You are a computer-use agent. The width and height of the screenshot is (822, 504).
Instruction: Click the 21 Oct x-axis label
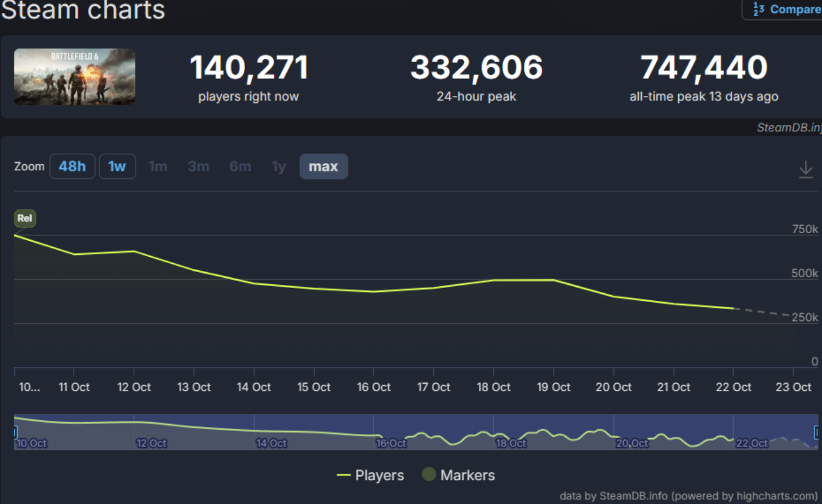(673, 387)
